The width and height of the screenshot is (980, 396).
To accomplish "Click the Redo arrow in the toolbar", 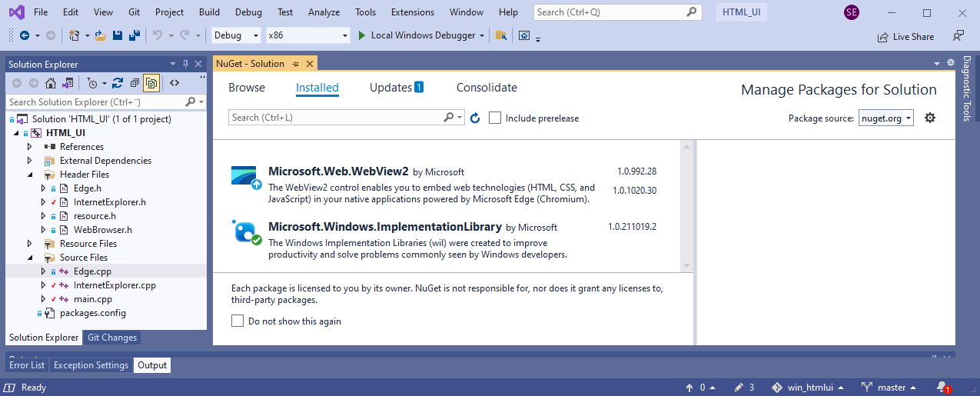I will tap(184, 35).
